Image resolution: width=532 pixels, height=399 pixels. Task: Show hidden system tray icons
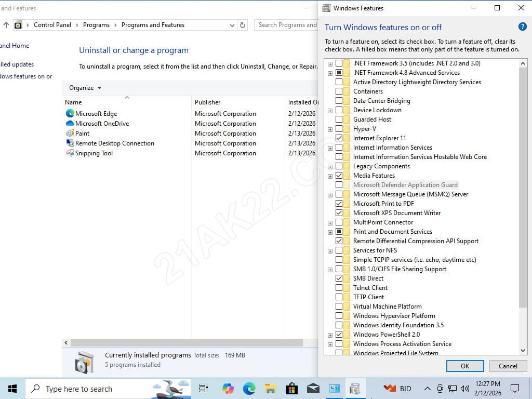pos(428,389)
